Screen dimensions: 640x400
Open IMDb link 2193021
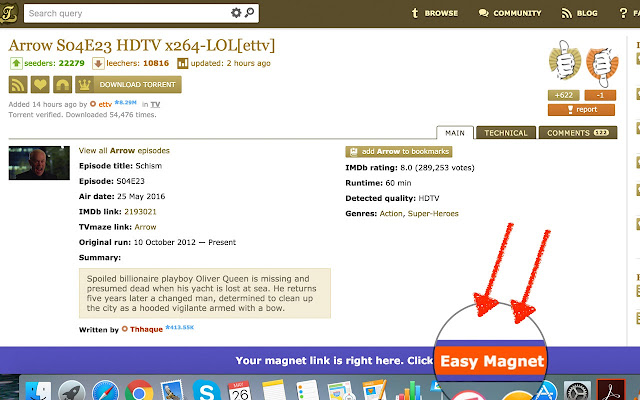(140, 212)
